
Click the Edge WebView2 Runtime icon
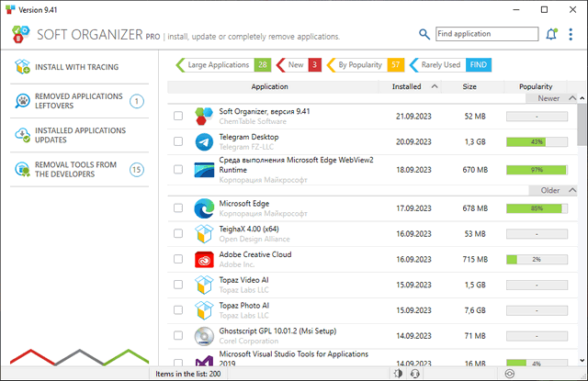(x=204, y=170)
